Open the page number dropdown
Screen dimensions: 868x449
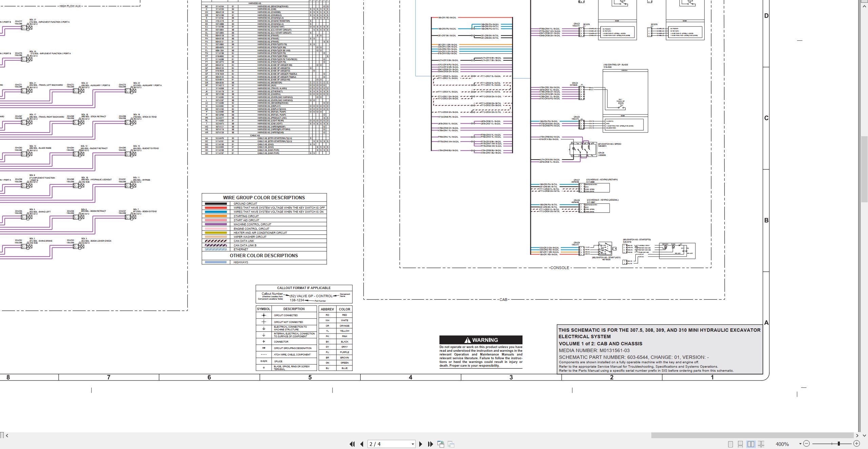[413, 444]
